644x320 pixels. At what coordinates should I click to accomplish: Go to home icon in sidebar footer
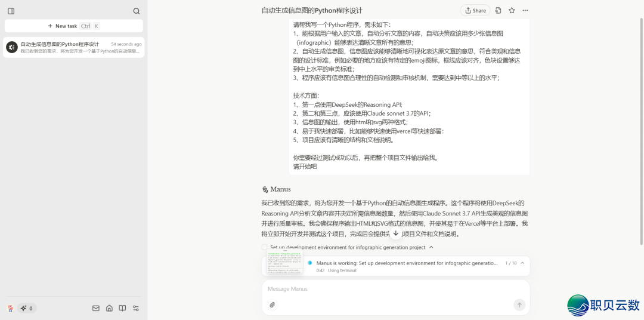(109, 308)
